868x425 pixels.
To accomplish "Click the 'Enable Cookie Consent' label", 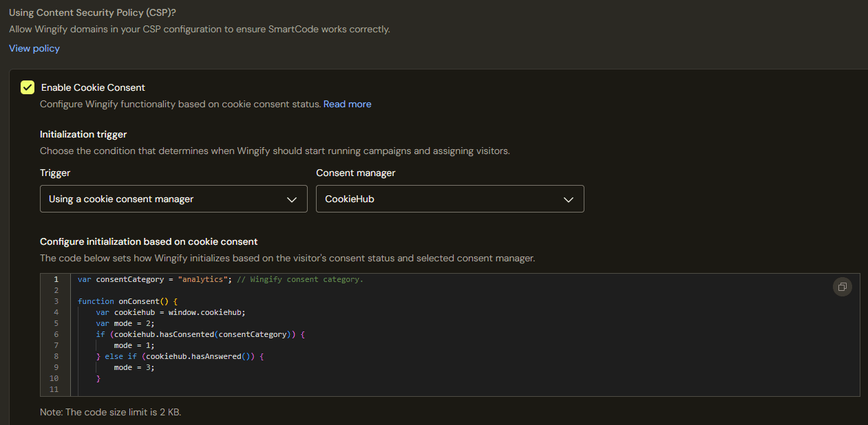I will tap(93, 87).
